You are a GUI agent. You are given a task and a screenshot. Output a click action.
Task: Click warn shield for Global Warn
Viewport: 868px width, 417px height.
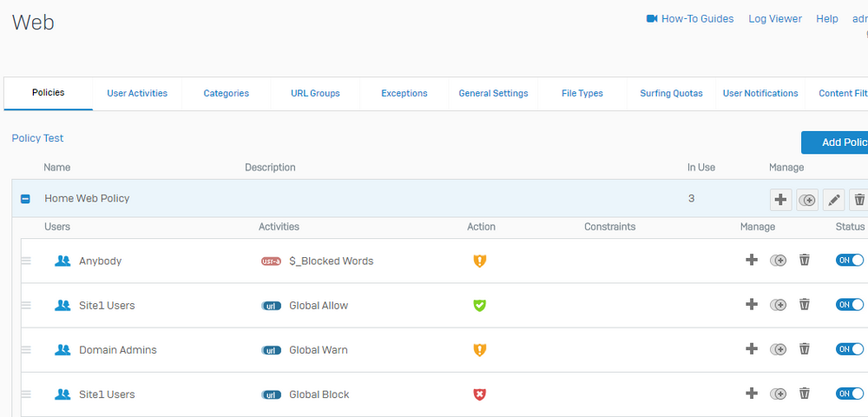click(x=479, y=350)
